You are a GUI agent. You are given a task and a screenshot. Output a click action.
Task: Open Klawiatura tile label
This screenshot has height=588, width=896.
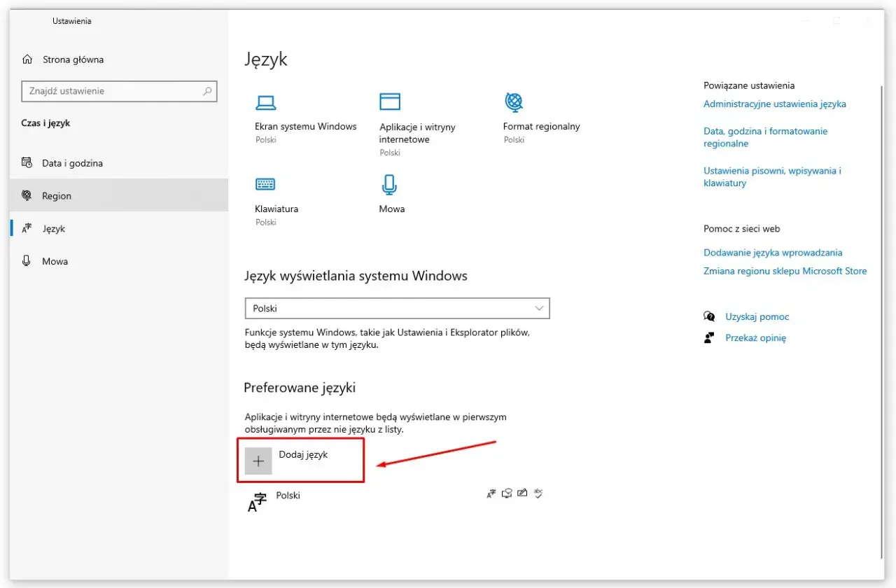(x=276, y=209)
